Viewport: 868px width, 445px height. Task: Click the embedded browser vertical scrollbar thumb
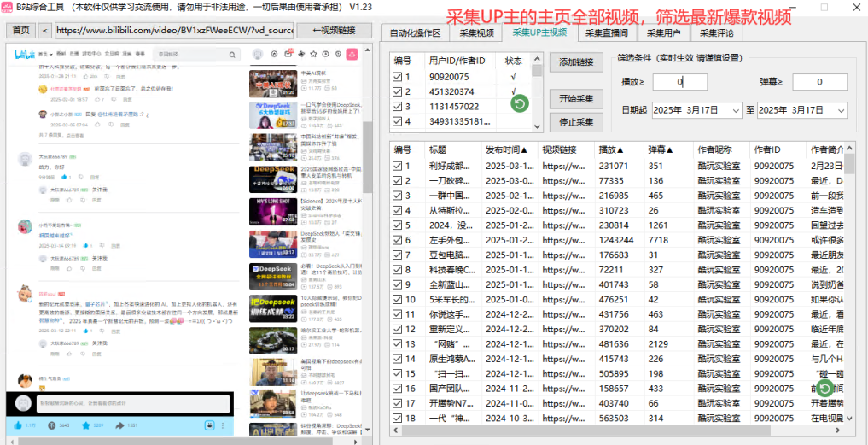(367, 157)
